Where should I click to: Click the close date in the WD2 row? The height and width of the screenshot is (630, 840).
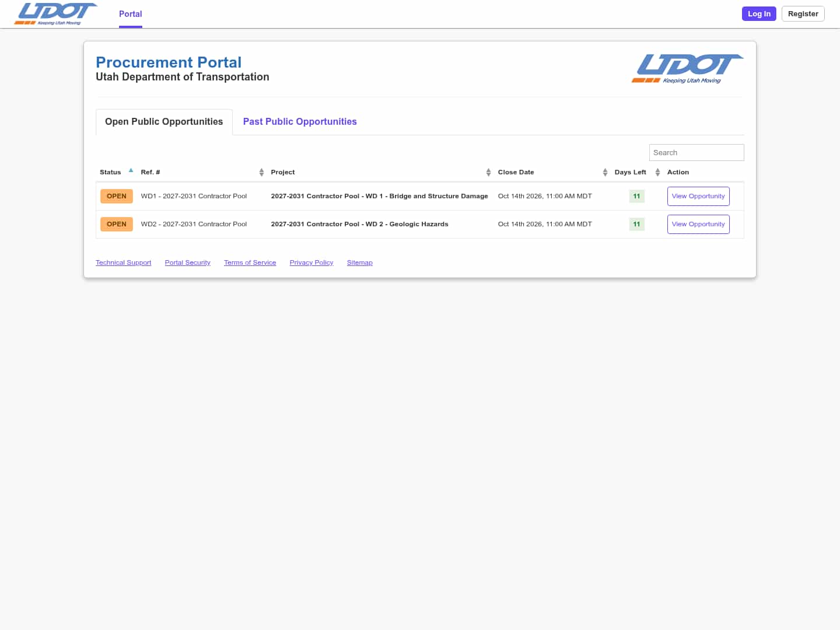click(x=545, y=224)
